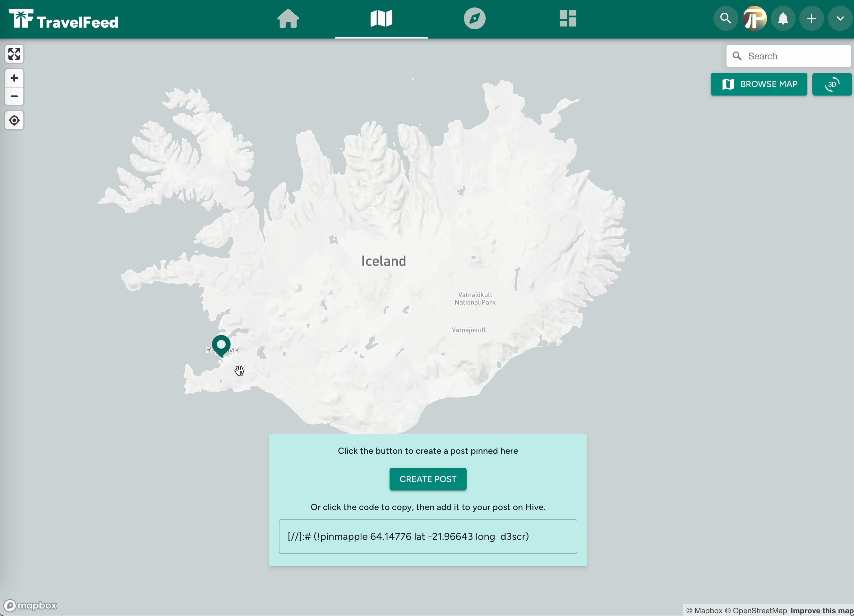Viewport: 854px width, 616px height.
Task: Zoom out of the map
Action: pos(14,96)
